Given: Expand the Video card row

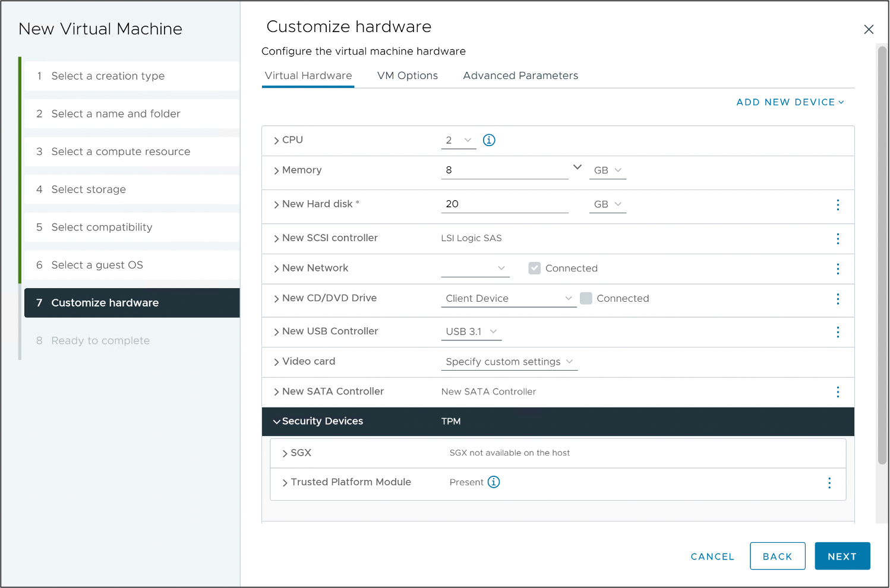Looking at the screenshot, I should tap(276, 362).
